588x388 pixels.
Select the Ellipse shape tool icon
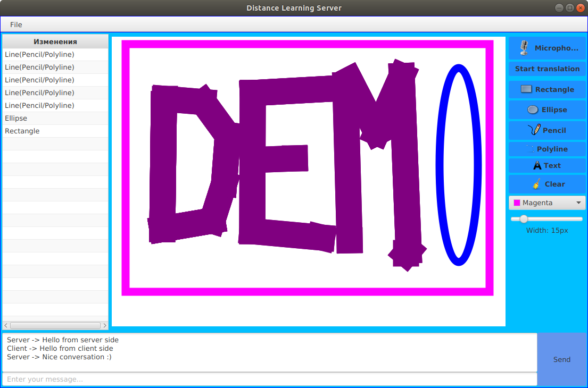pos(533,110)
